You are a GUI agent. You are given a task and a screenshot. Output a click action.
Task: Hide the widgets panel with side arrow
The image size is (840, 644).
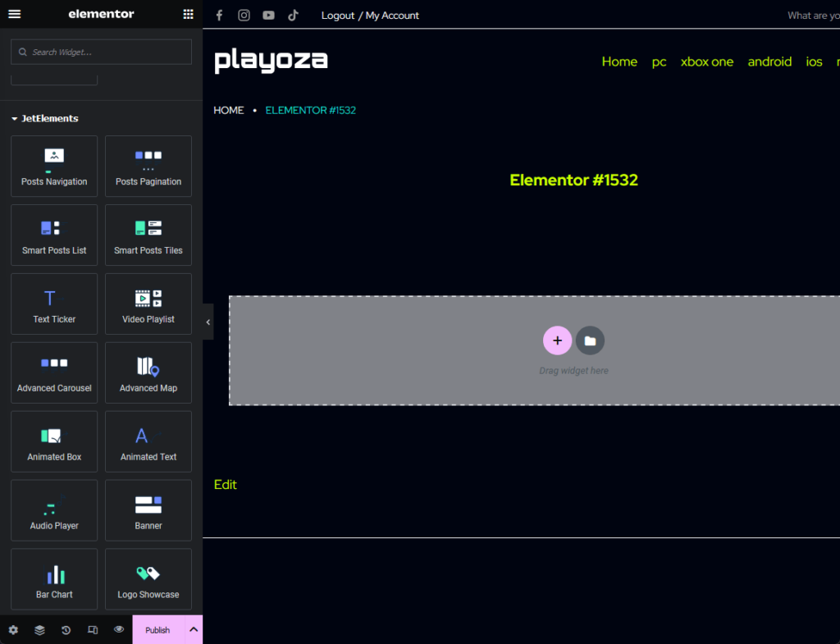pos(208,322)
